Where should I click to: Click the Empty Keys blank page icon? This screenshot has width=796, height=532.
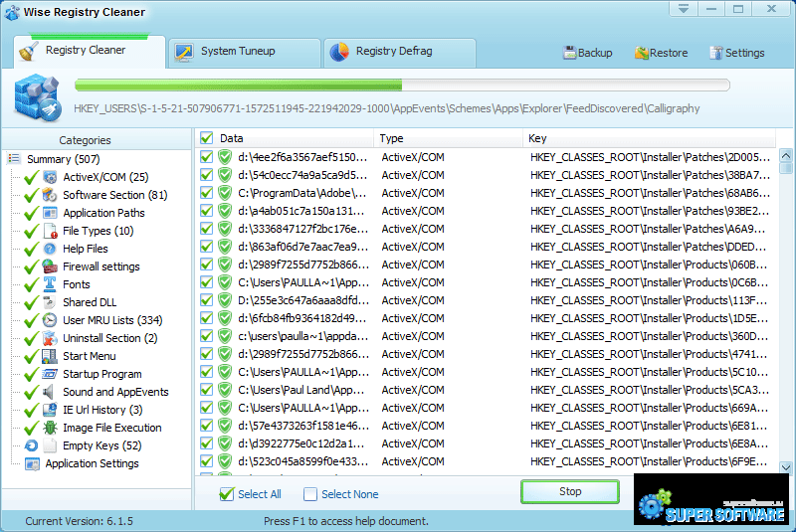[50, 445]
